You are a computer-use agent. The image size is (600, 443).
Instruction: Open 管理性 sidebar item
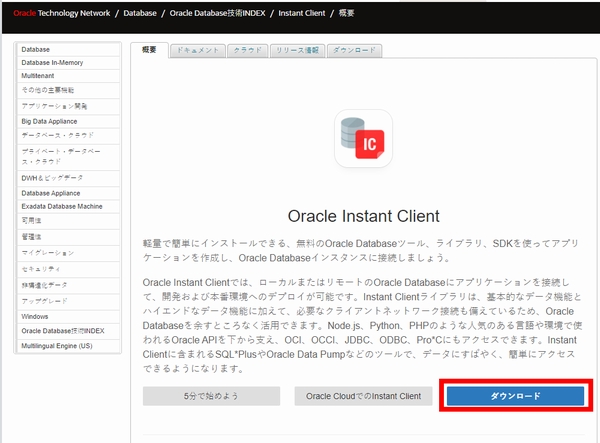tap(68, 237)
